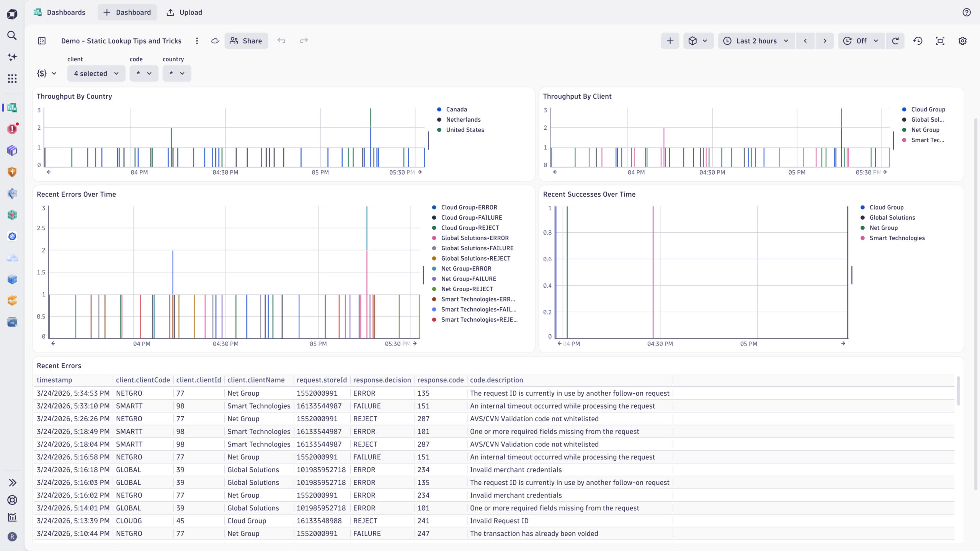Open search from the left sidebar

pyautogui.click(x=12, y=35)
